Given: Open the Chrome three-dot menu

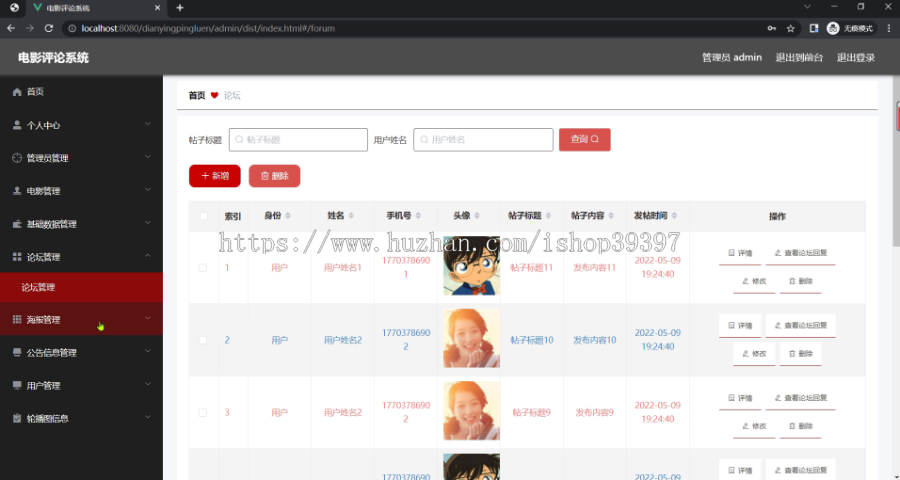Looking at the screenshot, I should coord(889,28).
